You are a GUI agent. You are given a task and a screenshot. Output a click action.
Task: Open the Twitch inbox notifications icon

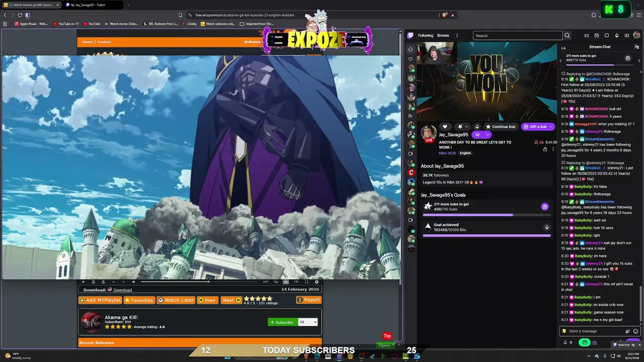pyautogui.click(x=597, y=35)
